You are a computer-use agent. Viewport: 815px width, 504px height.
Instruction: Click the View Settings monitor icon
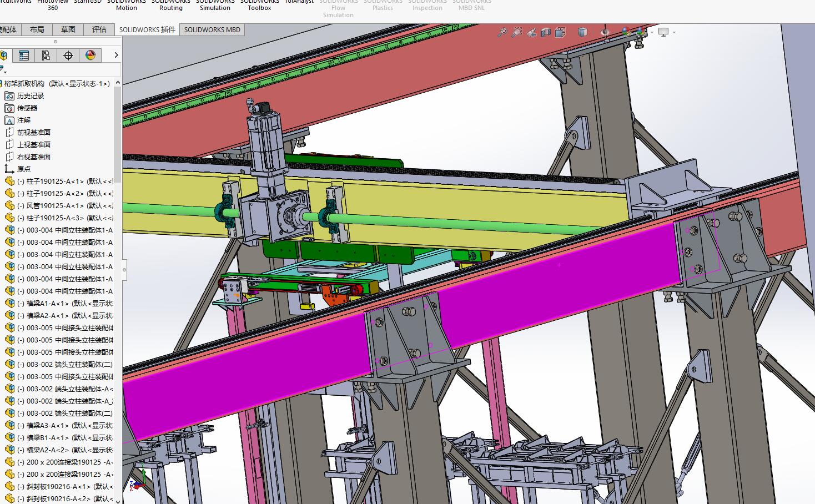(663, 32)
